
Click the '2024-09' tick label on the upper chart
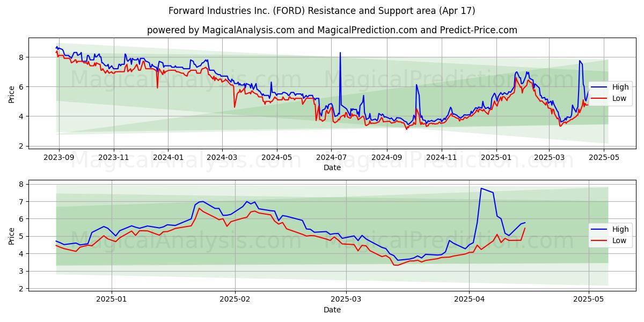pos(386,158)
